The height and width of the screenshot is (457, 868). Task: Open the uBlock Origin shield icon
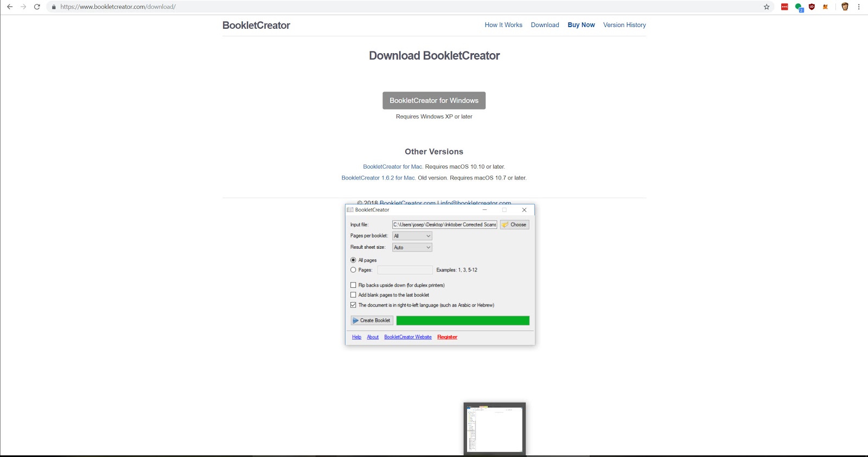(812, 7)
